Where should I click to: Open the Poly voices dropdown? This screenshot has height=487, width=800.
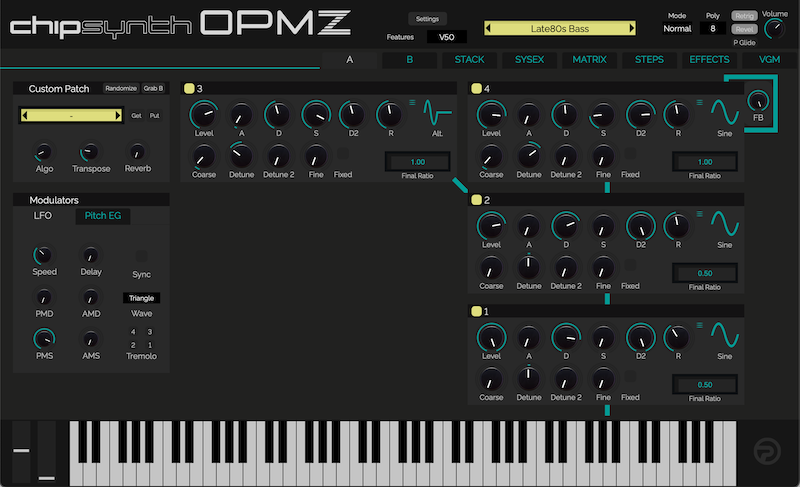pos(713,29)
